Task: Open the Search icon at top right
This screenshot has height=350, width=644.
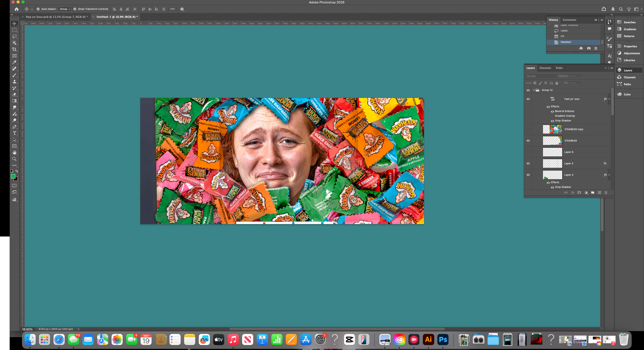Action: click(x=621, y=9)
